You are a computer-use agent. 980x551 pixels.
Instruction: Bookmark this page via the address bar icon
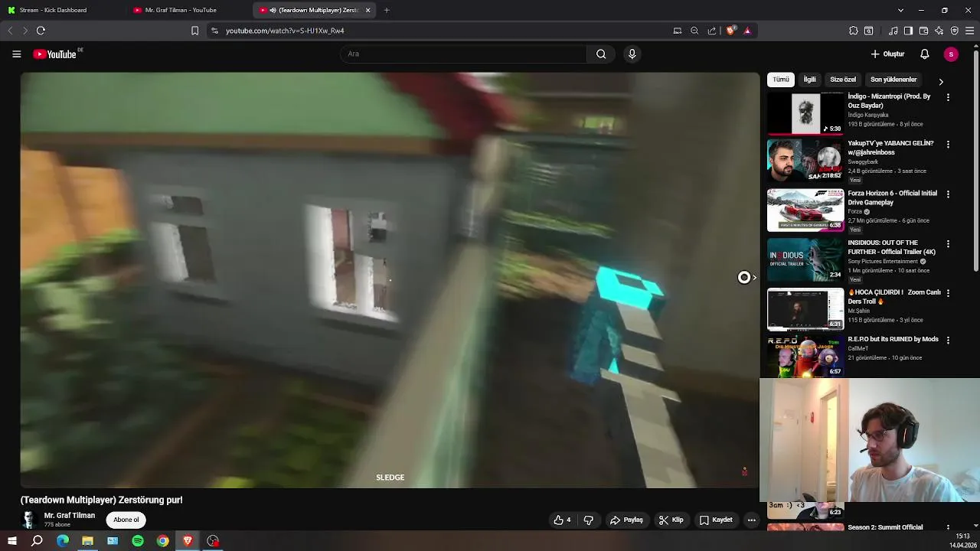(x=194, y=31)
